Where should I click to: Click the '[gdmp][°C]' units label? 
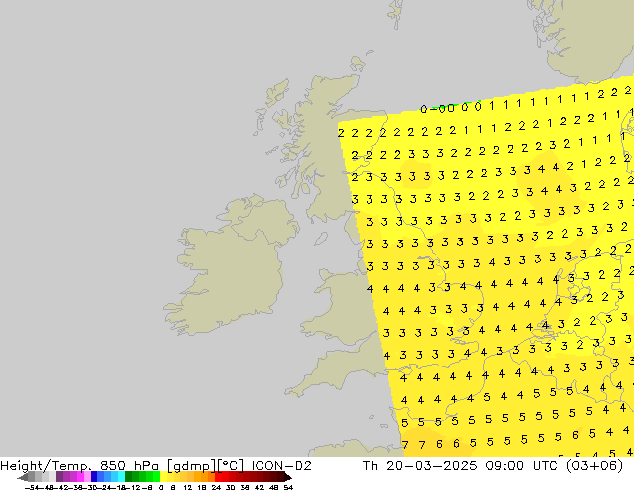click(x=206, y=466)
